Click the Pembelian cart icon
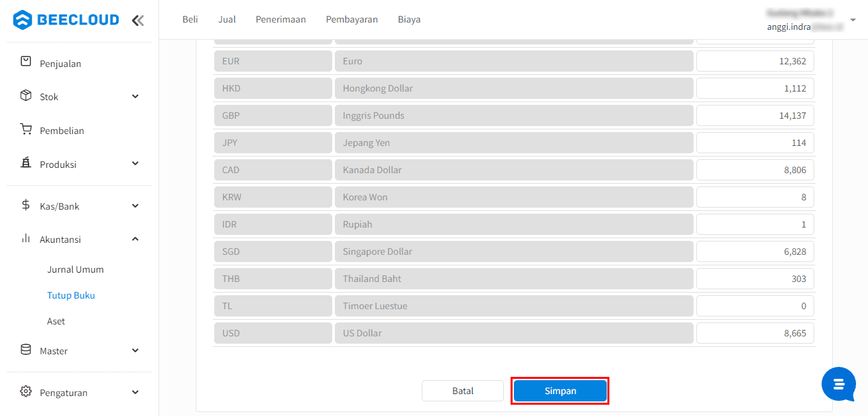This screenshot has width=868, height=416. click(x=26, y=129)
